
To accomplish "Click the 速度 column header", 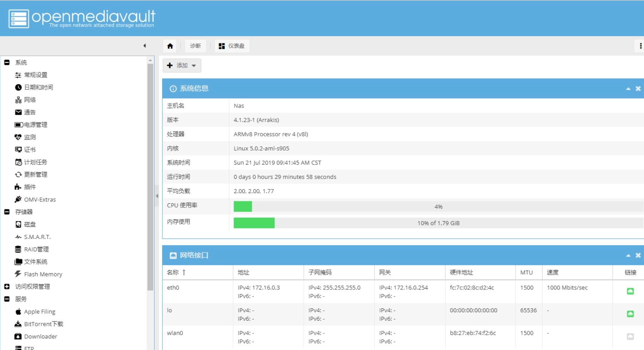I will (x=578, y=272).
